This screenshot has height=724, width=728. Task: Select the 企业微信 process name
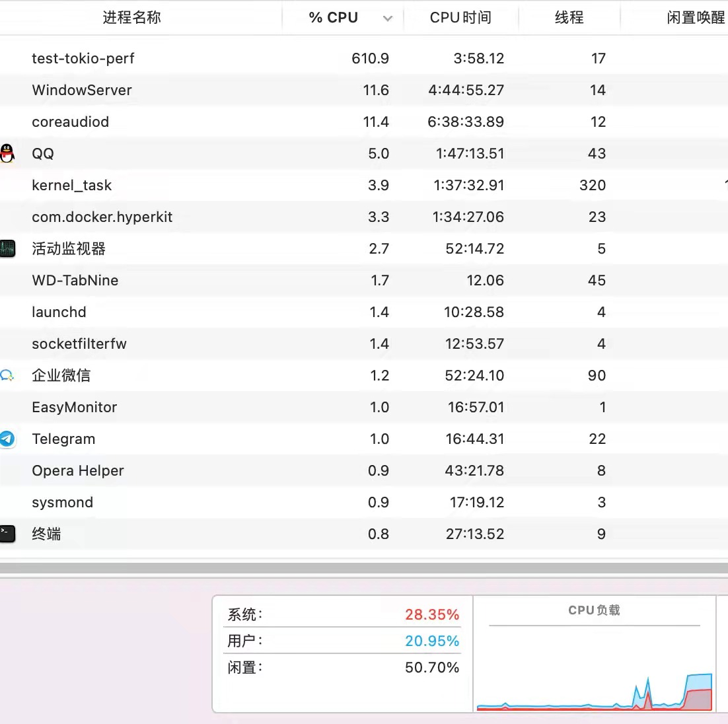tap(61, 375)
